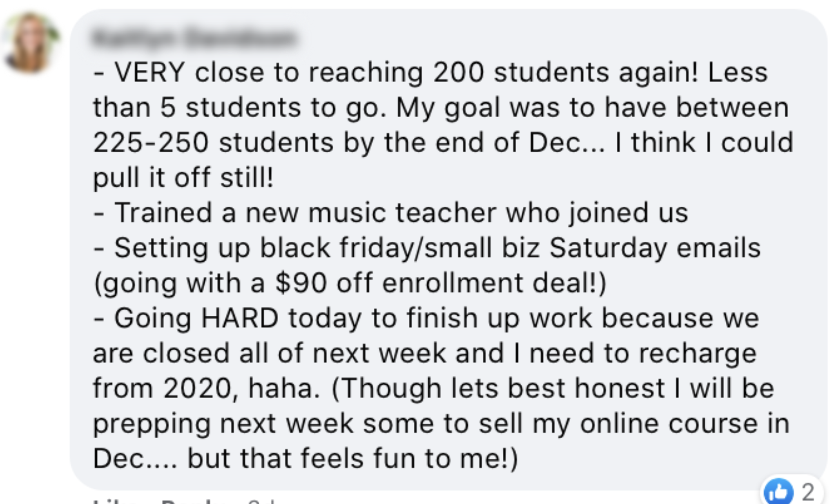The height and width of the screenshot is (504, 834).
Task: Open the commenter's profile picture
Action: pos(31,42)
